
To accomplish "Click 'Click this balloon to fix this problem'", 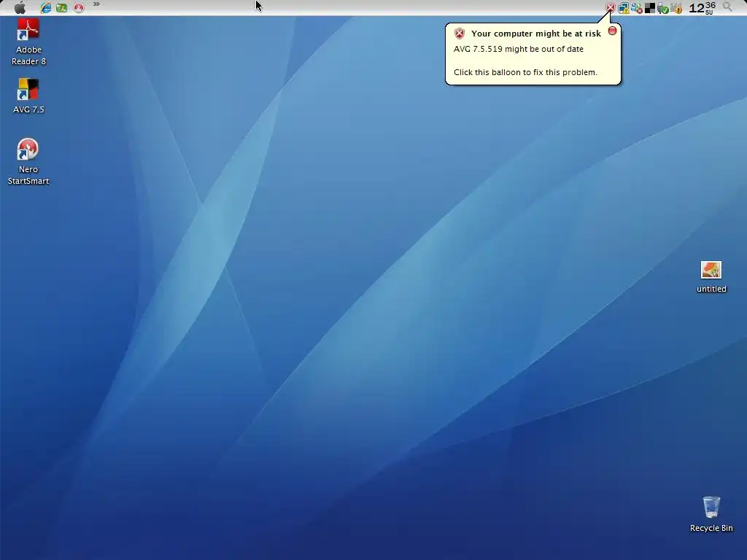I will tap(525, 72).
